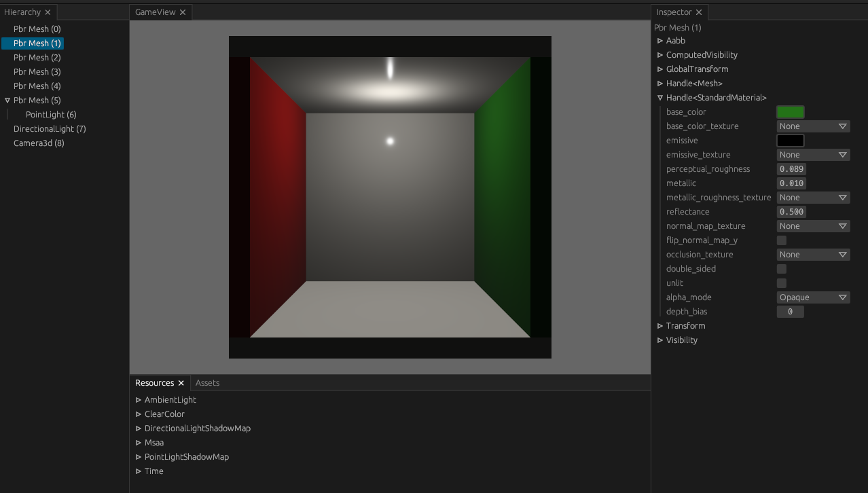Expand the Transform component

click(659, 326)
